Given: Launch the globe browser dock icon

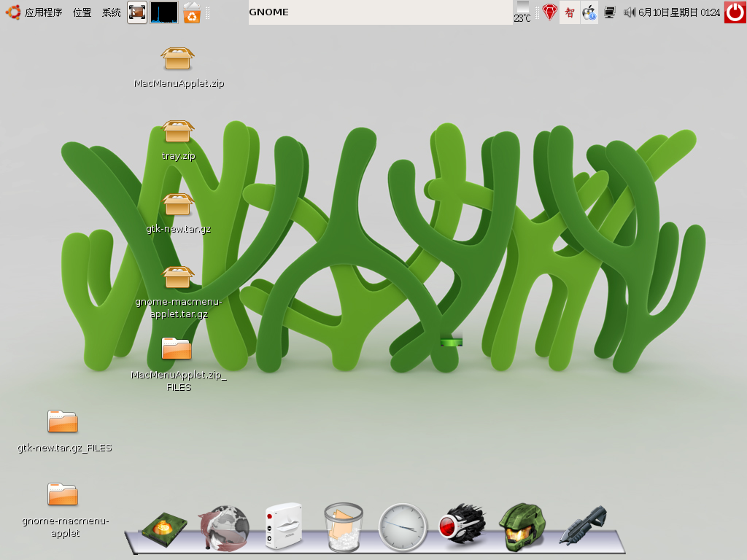Looking at the screenshot, I should pyautogui.click(x=224, y=528).
